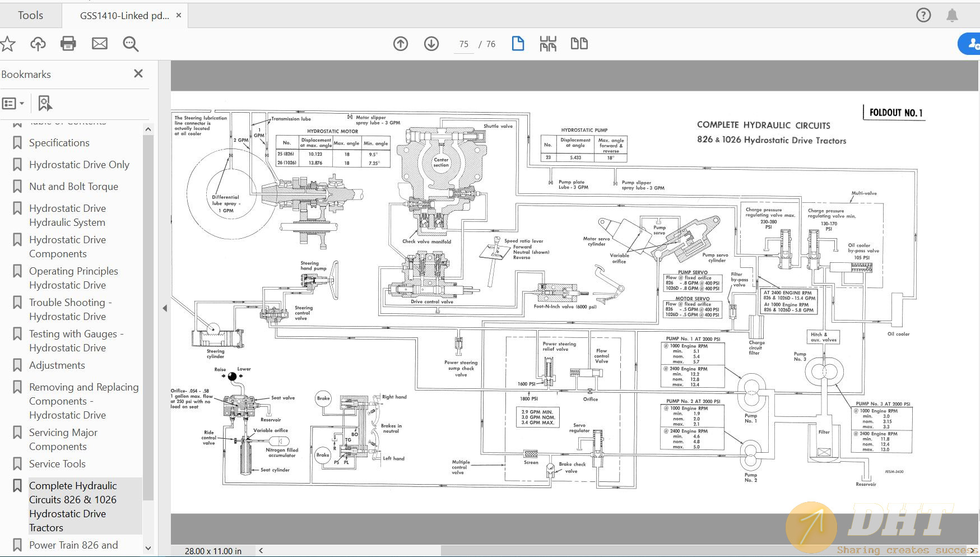Toggle the two-page book view
This screenshot has height=557, width=980.
[x=579, y=44]
